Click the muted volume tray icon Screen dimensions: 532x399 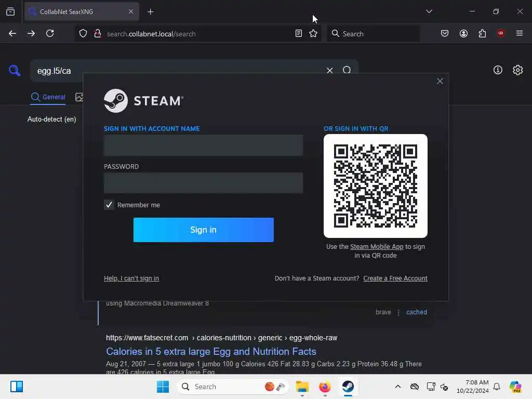[444, 387]
